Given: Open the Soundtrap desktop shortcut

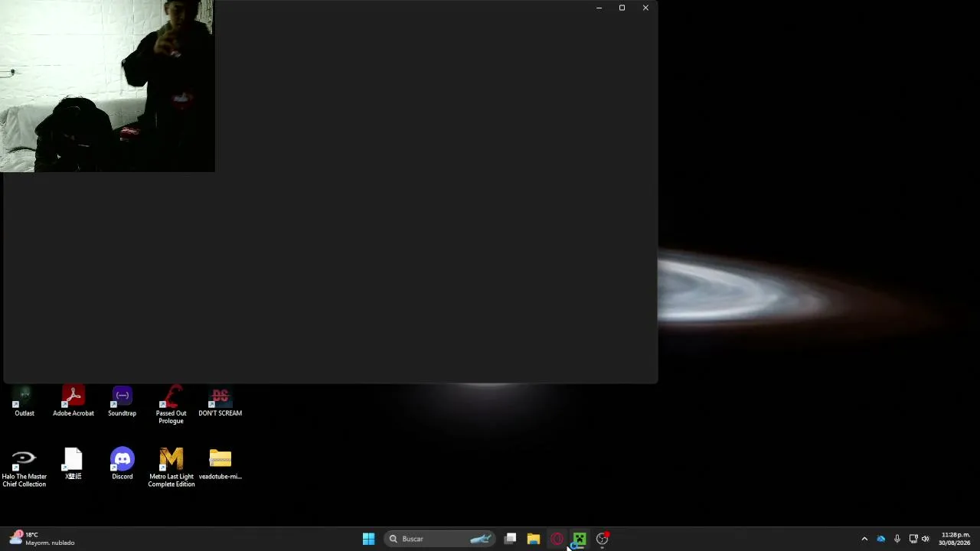Looking at the screenshot, I should click(x=122, y=402).
